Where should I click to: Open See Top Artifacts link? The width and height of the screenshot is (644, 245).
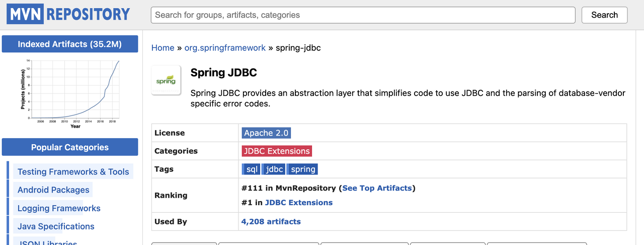(377, 188)
